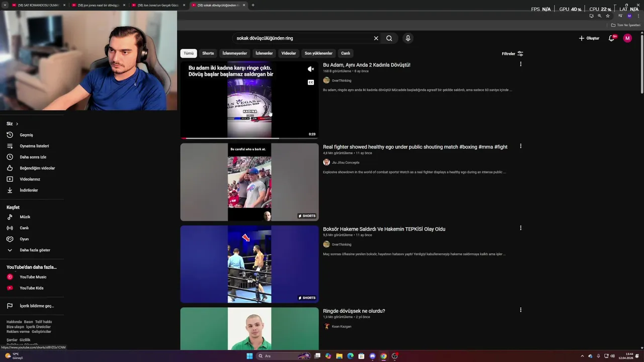Open YouTube Kids from sidebar
Viewport: 644px width, 362px height.
pyautogui.click(x=32, y=288)
